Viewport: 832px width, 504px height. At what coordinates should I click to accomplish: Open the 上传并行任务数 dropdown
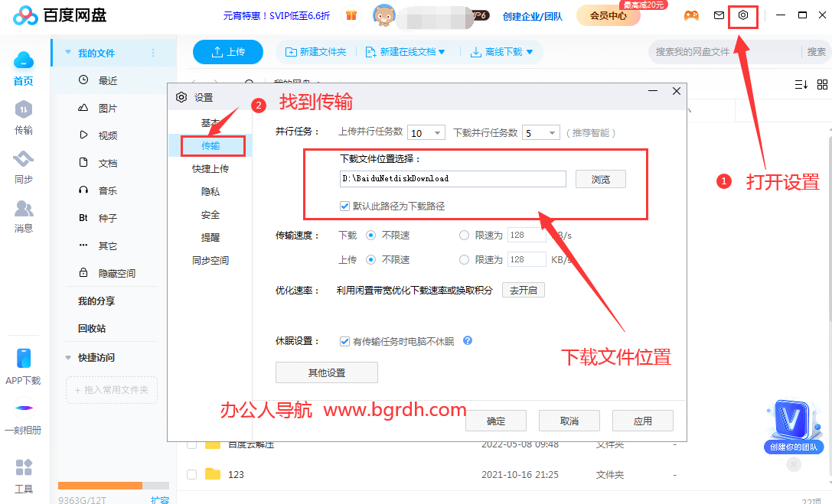pyautogui.click(x=426, y=132)
